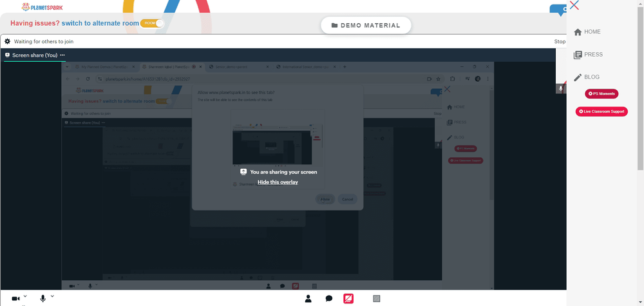Toggle the microphone in bottom toolbar
This screenshot has width=644, height=306.
43,299
